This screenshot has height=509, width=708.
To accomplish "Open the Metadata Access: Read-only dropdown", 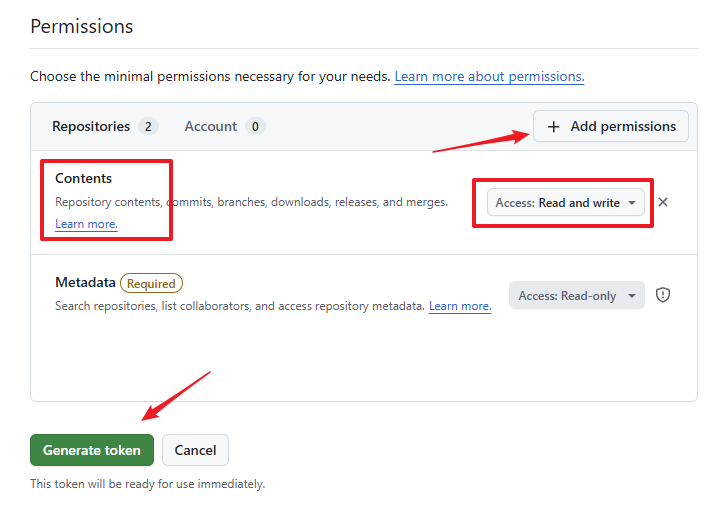I will coord(576,296).
